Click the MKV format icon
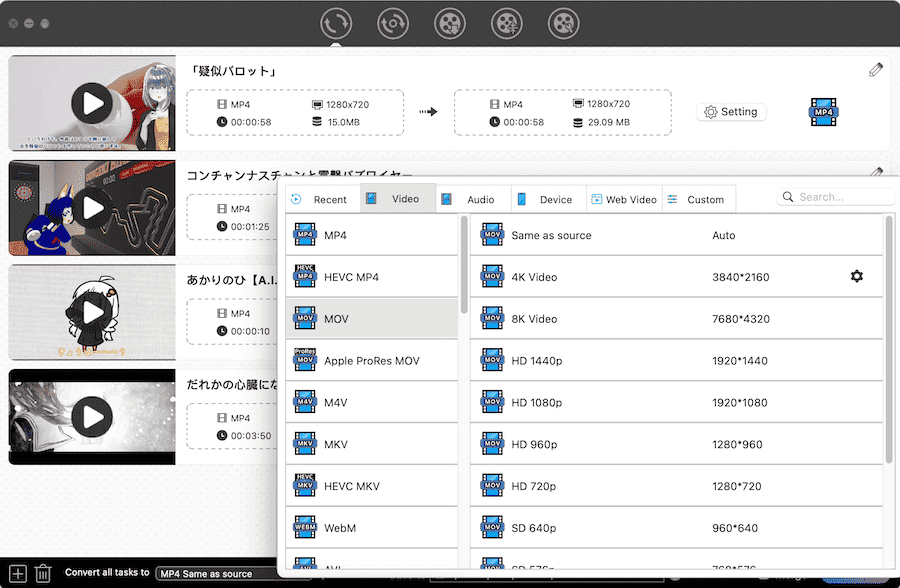This screenshot has height=588, width=900. 305,444
